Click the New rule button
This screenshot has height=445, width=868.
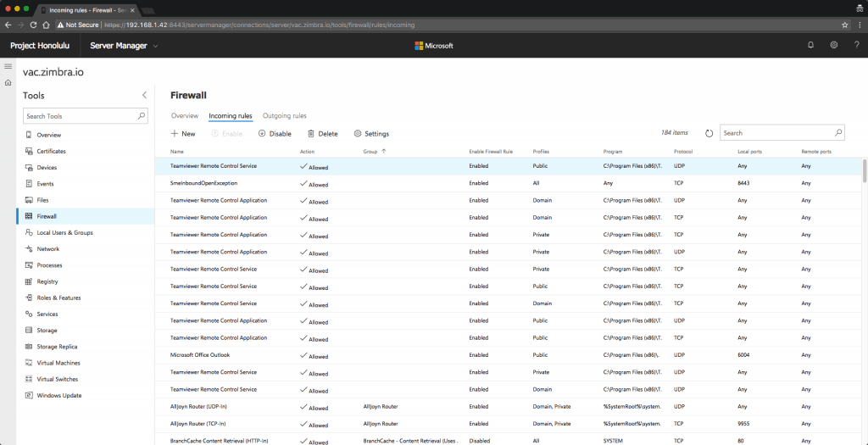pyautogui.click(x=183, y=133)
